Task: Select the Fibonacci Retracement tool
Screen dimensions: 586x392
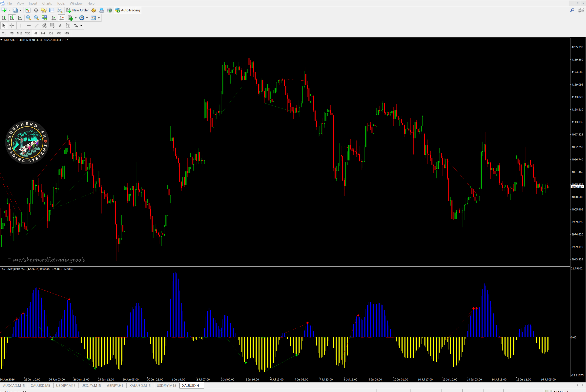Action: (x=52, y=25)
